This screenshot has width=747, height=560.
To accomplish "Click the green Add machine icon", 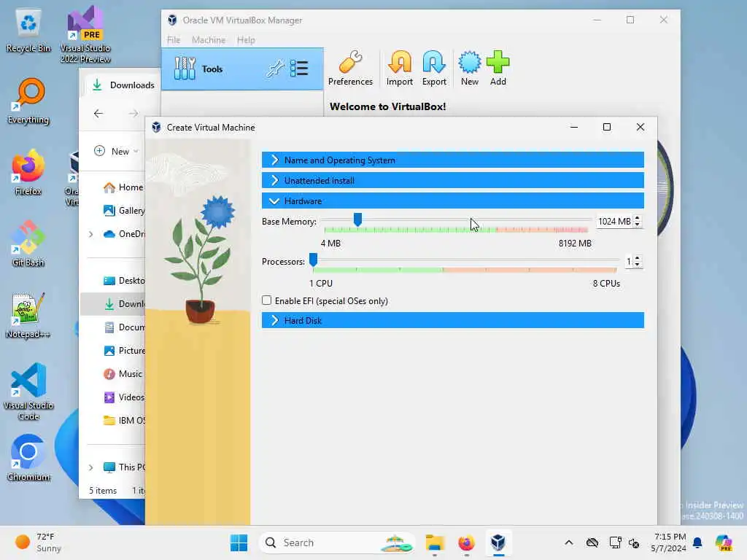I will [x=498, y=69].
